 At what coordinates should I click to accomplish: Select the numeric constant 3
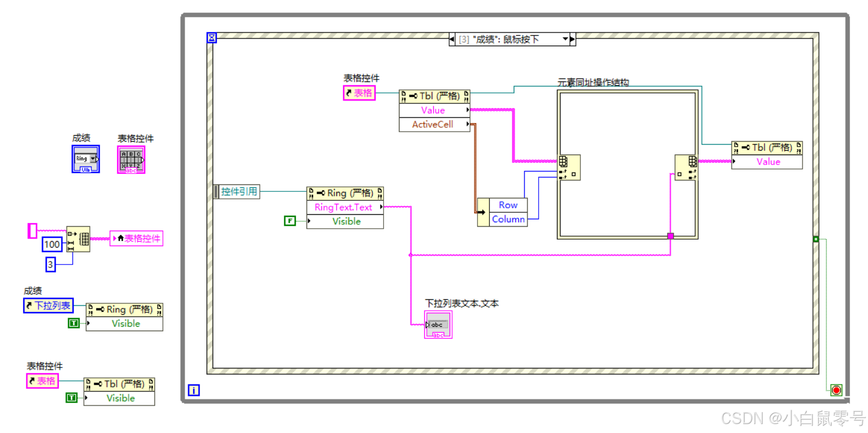(51, 264)
